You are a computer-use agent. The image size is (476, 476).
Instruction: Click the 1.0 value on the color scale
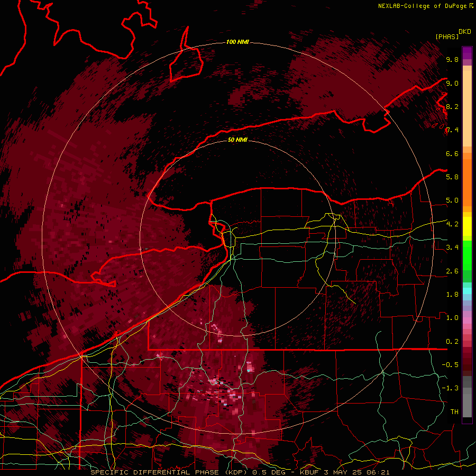[x=452, y=317]
